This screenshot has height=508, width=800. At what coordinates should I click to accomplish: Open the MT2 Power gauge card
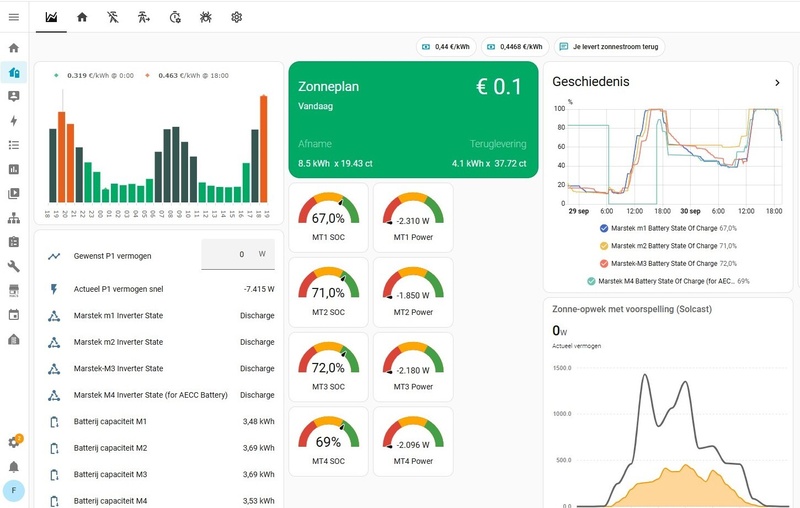click(413, 292)
